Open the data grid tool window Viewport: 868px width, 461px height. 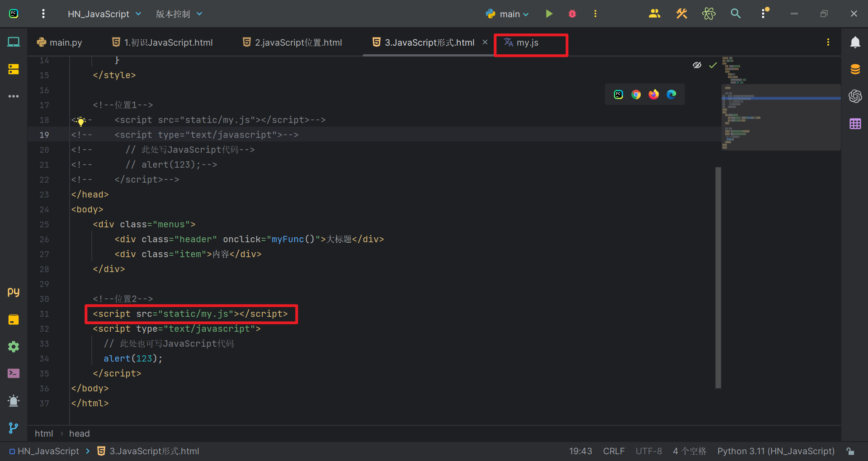[x=855, y=124]
